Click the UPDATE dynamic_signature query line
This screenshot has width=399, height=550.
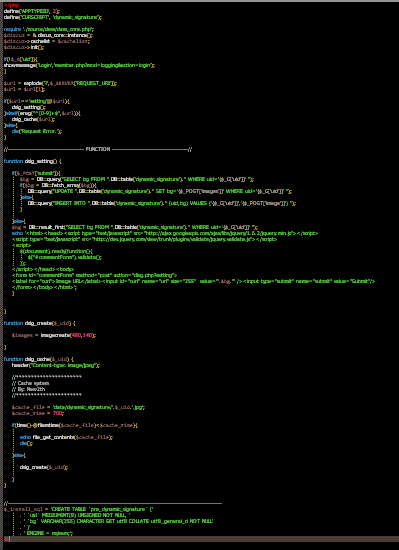click(160, 192)
